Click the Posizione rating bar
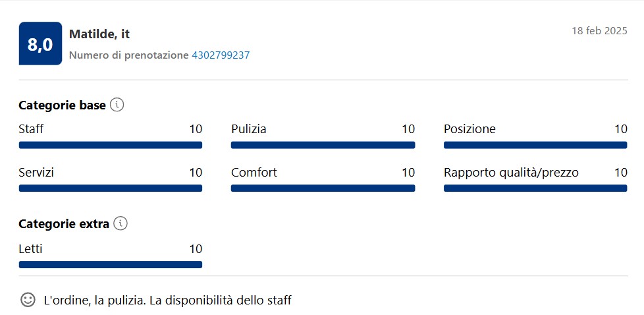Image resolution: width=644 pixels, height=315 pixels. point(535,145)
